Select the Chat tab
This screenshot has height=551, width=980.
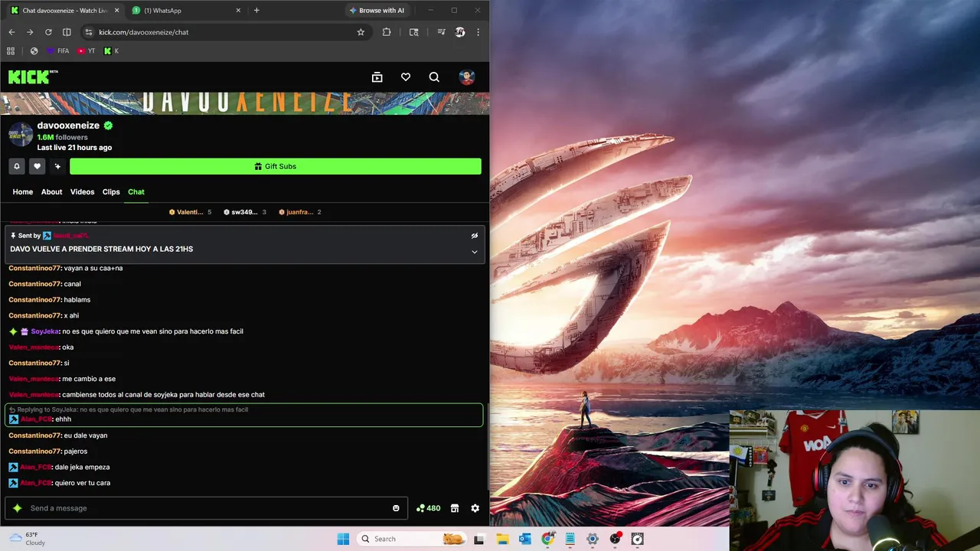click(136, 192)
